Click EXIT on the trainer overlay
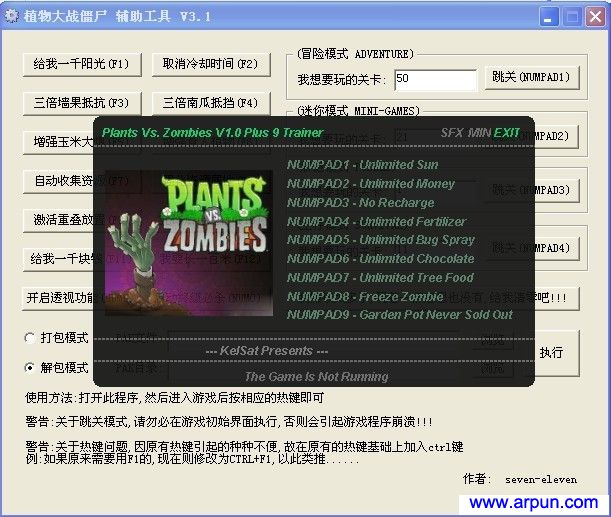 507,133
